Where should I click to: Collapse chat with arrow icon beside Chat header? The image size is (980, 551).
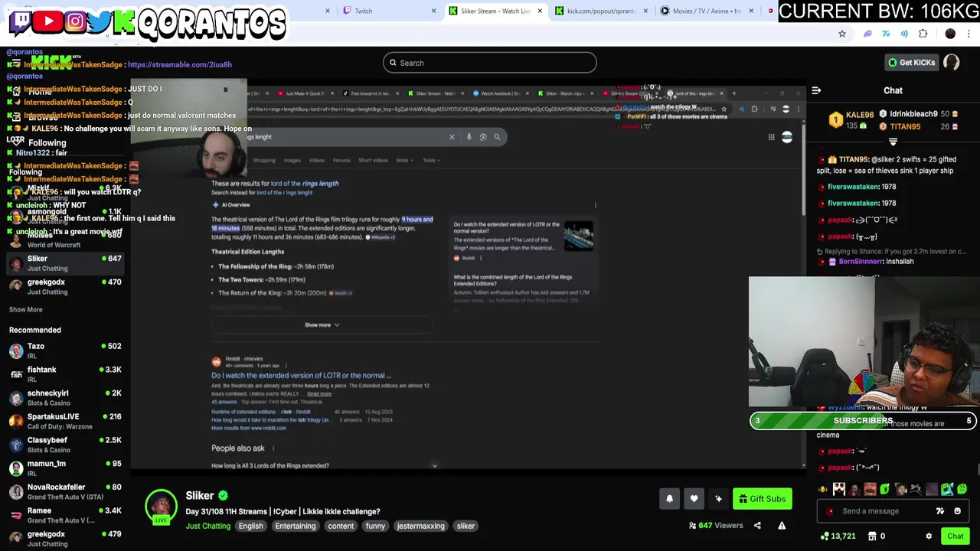click(816, 90)
